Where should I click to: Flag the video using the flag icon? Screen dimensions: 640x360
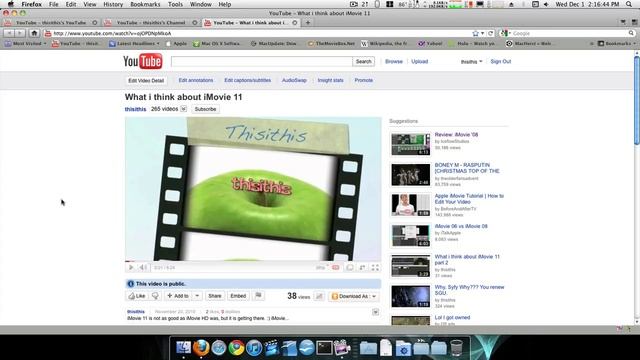[258, 296]
